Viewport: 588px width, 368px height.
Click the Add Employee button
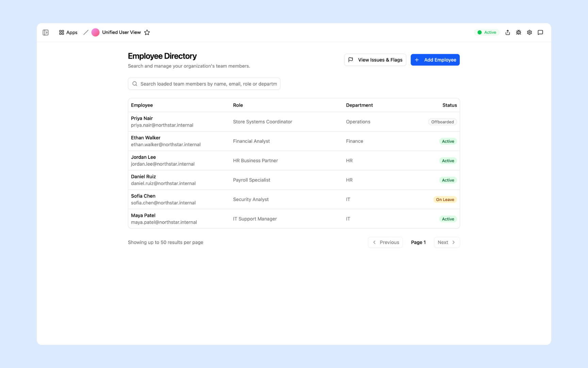[435, 60]
